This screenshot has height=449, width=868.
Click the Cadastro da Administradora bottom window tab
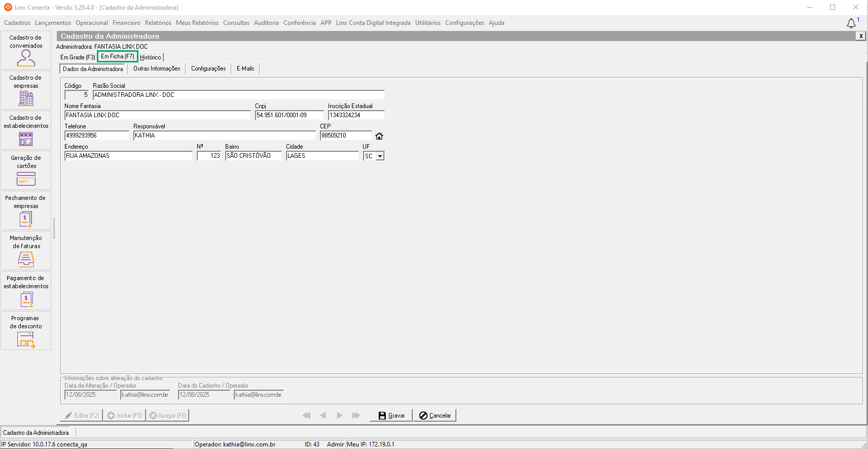[37, 433]
